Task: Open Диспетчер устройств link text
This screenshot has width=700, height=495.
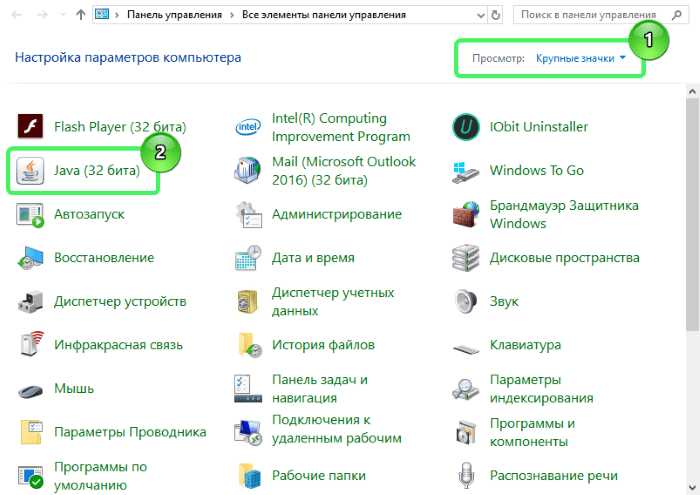Action: (120, 302)
